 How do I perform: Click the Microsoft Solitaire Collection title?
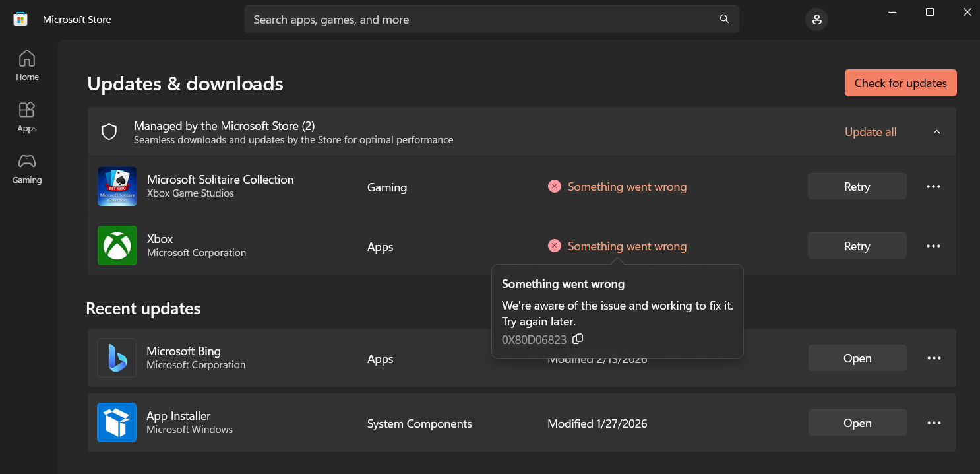click(220, 180)
